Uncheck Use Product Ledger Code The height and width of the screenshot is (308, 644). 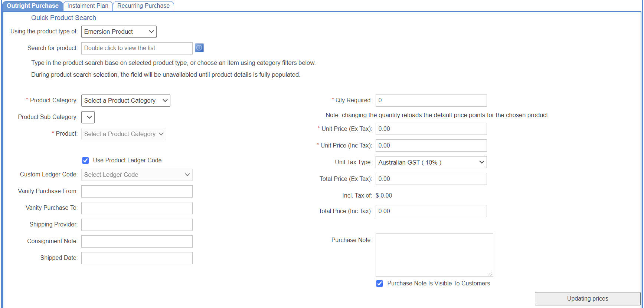[x=85, y=160]
